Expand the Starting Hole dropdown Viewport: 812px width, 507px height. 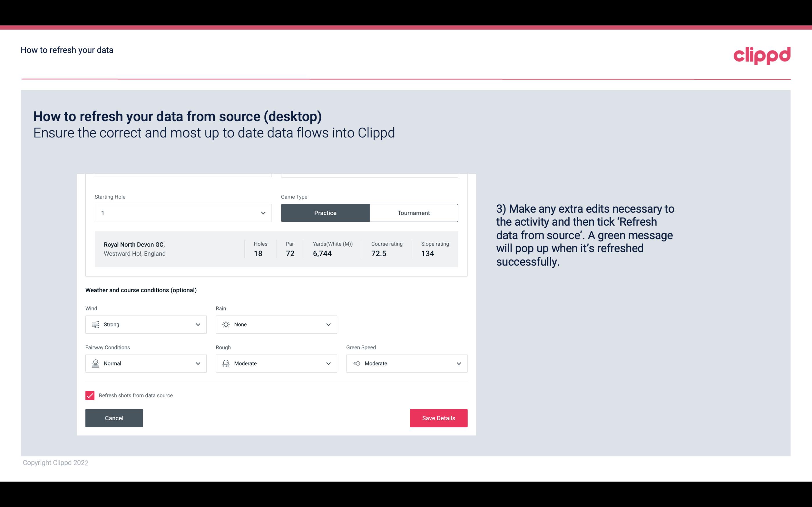[262, 213]
